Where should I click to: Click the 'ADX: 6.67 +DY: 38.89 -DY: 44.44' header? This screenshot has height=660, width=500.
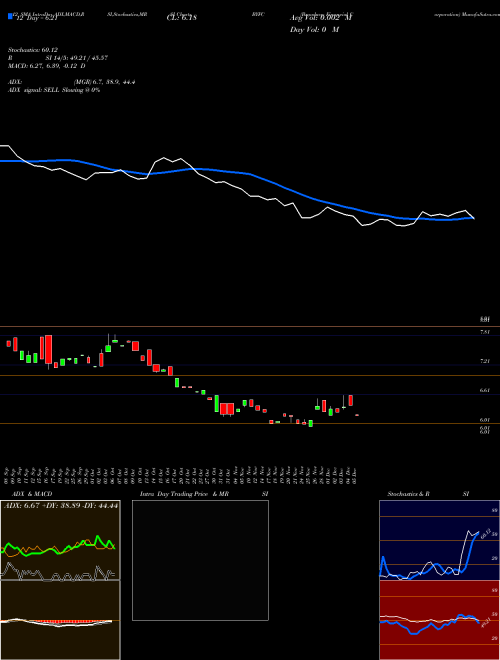pos(61,505)
